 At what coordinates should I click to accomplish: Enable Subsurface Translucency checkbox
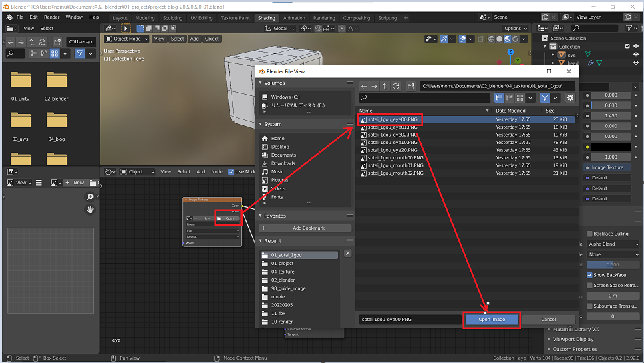[x=589, y=306]
